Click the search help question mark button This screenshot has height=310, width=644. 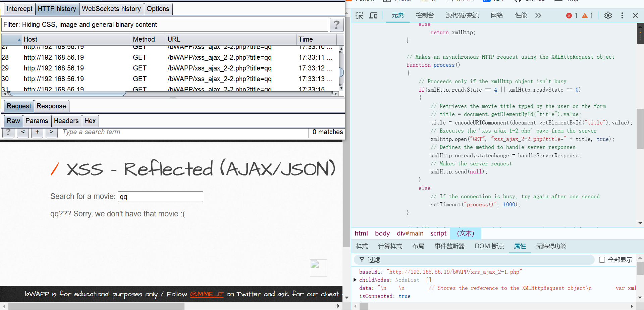[x=8, y=133]
